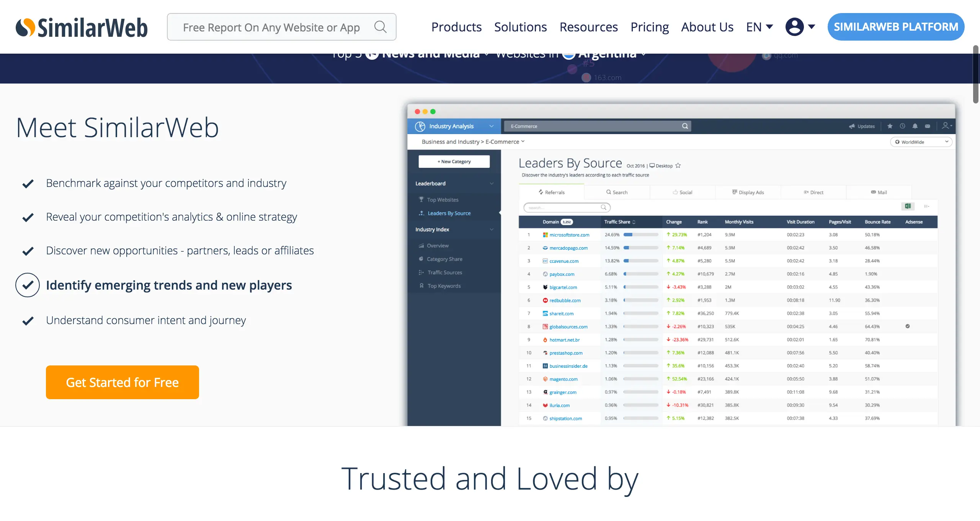
Task: Switch to the Display Ads tab
Action: point(748,192)
